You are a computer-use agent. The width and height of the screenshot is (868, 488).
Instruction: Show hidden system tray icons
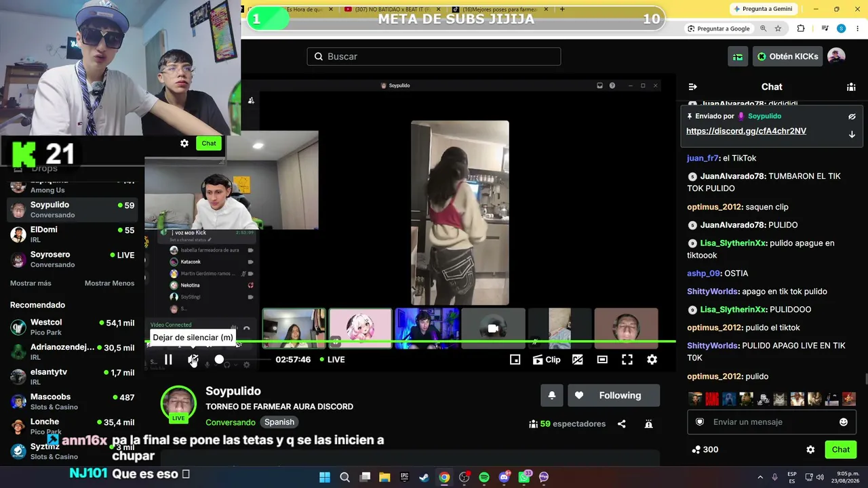click(x=759, y=477)
